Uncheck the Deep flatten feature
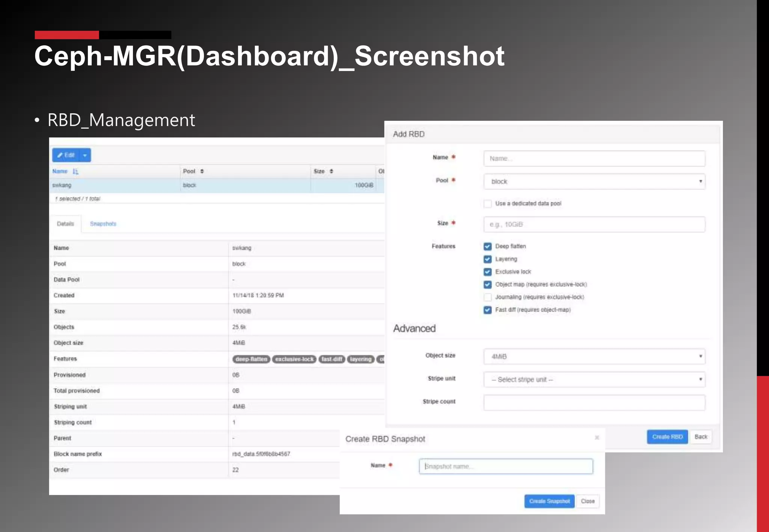The height and width of the screenshot is (532, 769). pyautogui.click(x=487, y=246)
